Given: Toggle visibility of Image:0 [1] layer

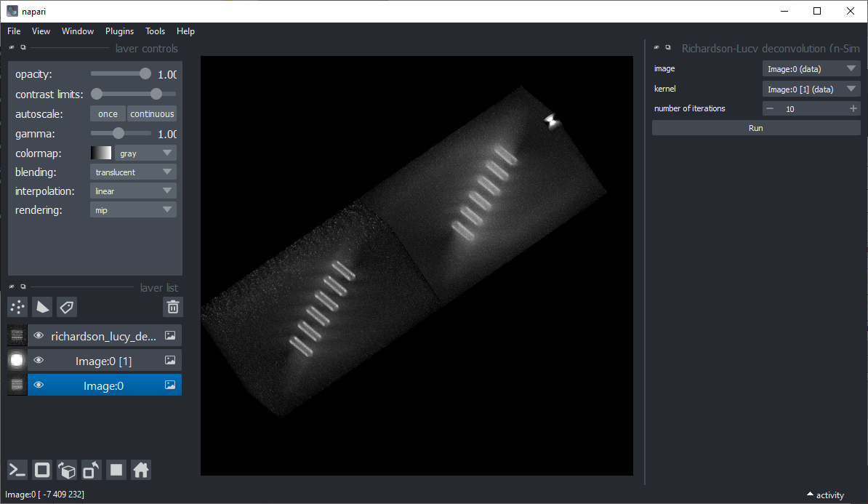Looking at the screenshot, I should [x=39, y=361].
